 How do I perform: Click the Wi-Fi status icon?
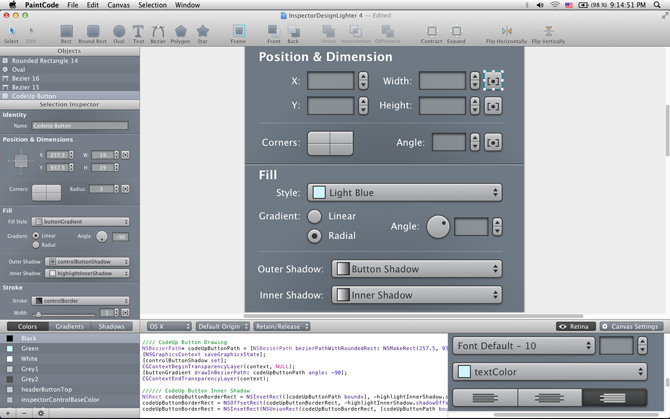[555, 5]
